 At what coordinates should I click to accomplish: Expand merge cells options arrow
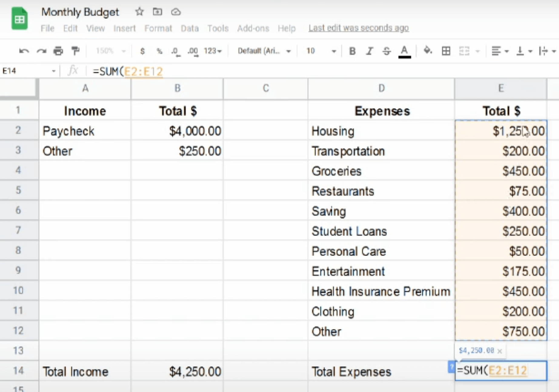[477, 51]
